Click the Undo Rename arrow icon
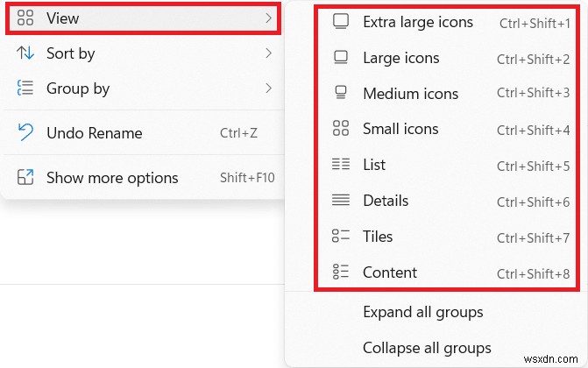 tap(25, 133)
